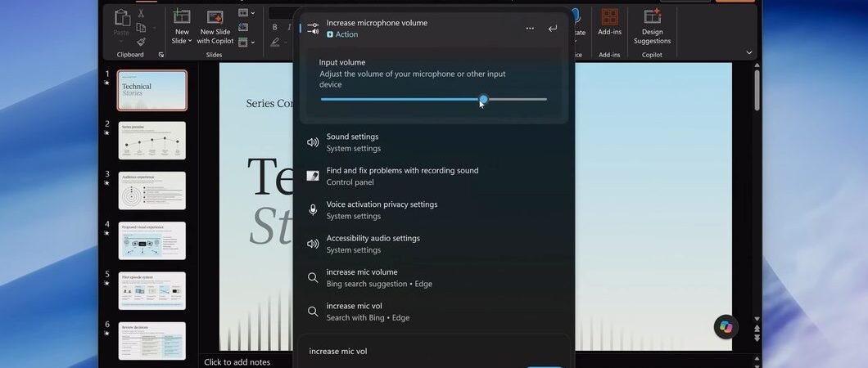Image resolution: width=868 pixels, height=368 pixels.
Task: Click New Slide with Copilot
Action: [x=215, y=26]
